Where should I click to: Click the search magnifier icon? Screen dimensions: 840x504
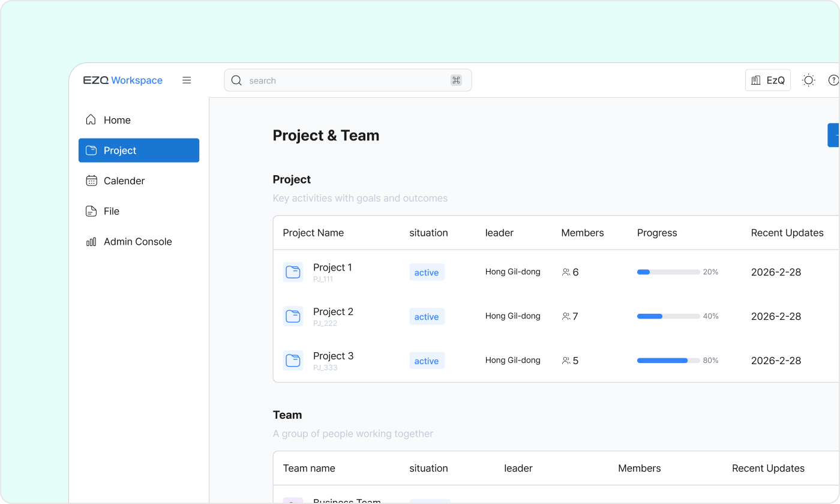(236, 80)
